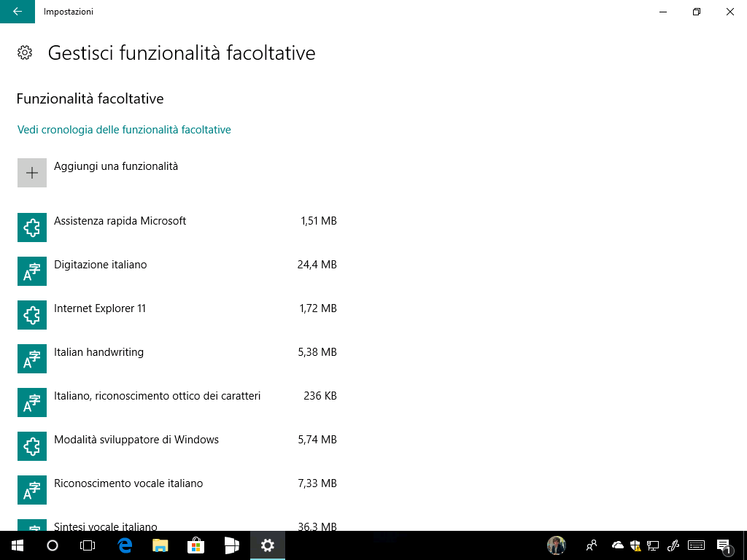Restore down the Impostazioni window

coord(697,12)
